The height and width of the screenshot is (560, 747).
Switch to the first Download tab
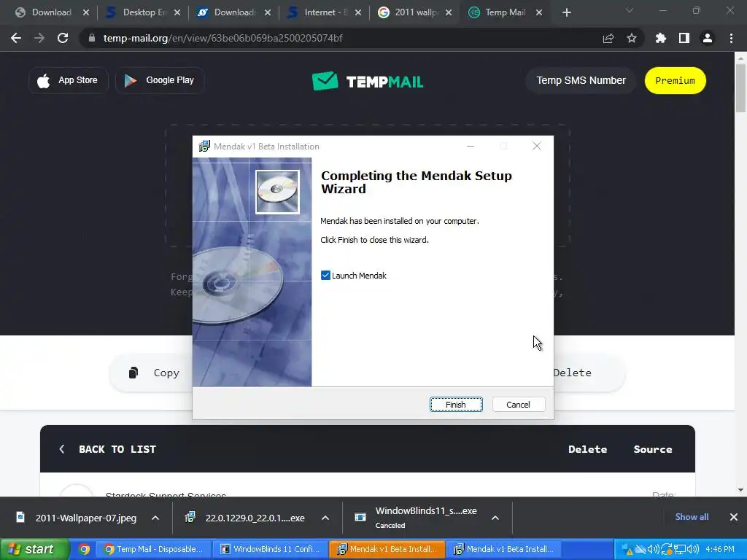pos(51,12)
